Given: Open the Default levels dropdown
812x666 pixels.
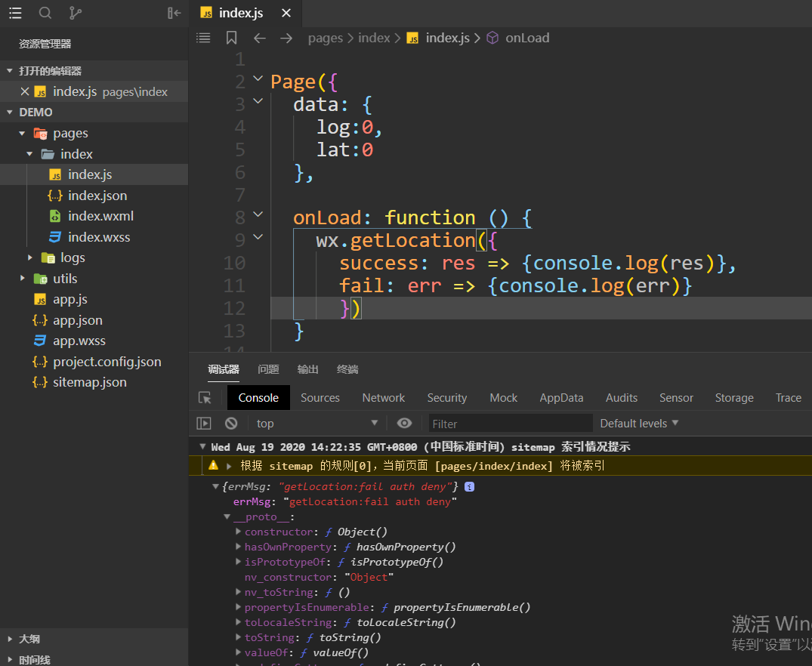Looking at the screenshot, I should click(x=639, y=423).
